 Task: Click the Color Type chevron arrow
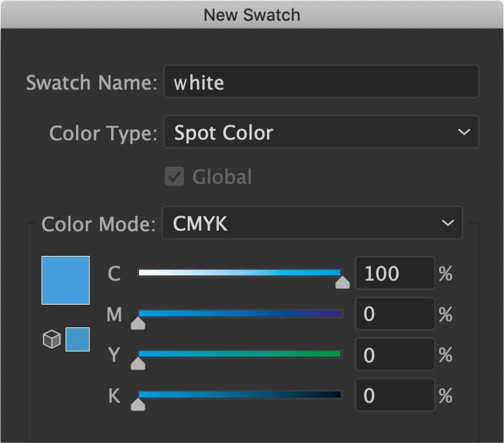pos(464,133)
